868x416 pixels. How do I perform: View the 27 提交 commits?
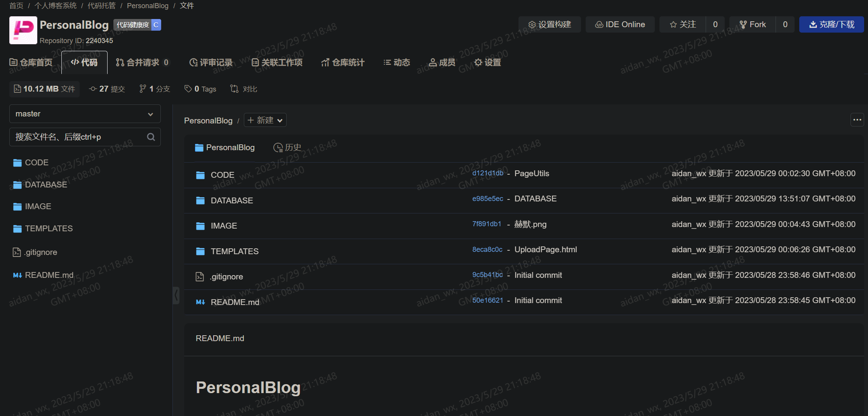tap(107, 89)
